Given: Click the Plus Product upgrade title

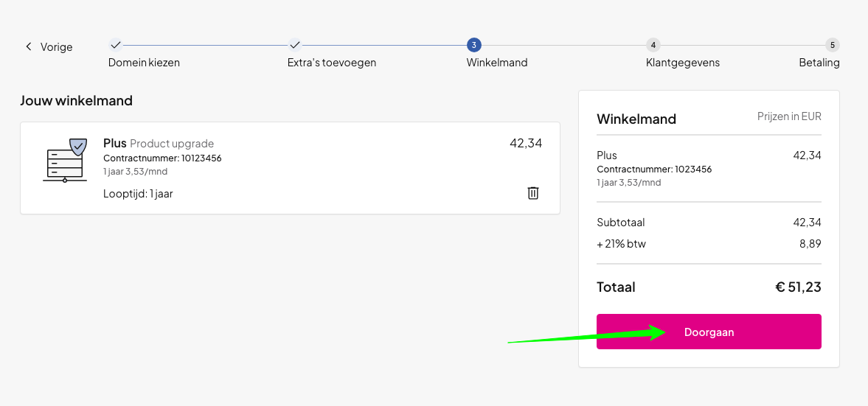Looking at the screenshot, I should pyautogui.click(x=158, y=143).
